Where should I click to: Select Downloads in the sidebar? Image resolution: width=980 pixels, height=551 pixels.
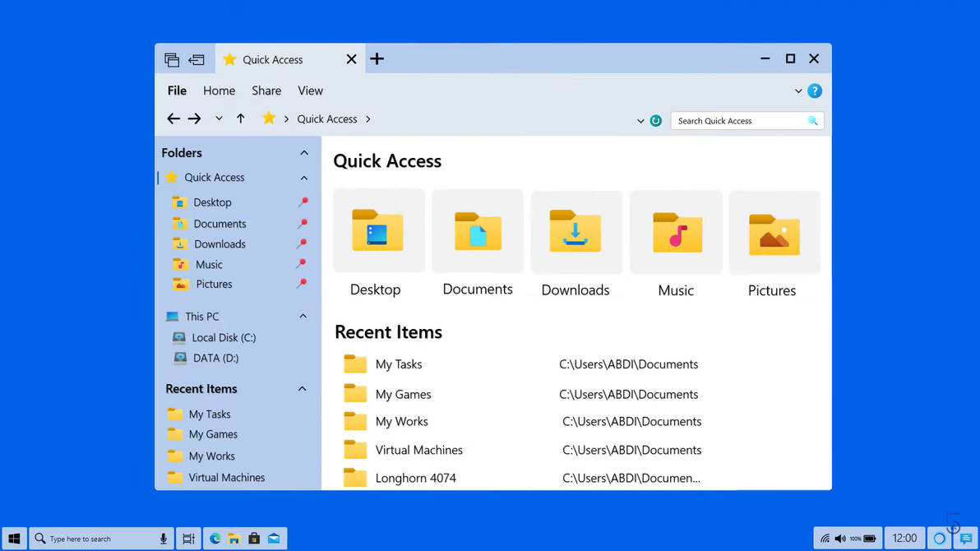pyautogui.click(x=220, y=244)
